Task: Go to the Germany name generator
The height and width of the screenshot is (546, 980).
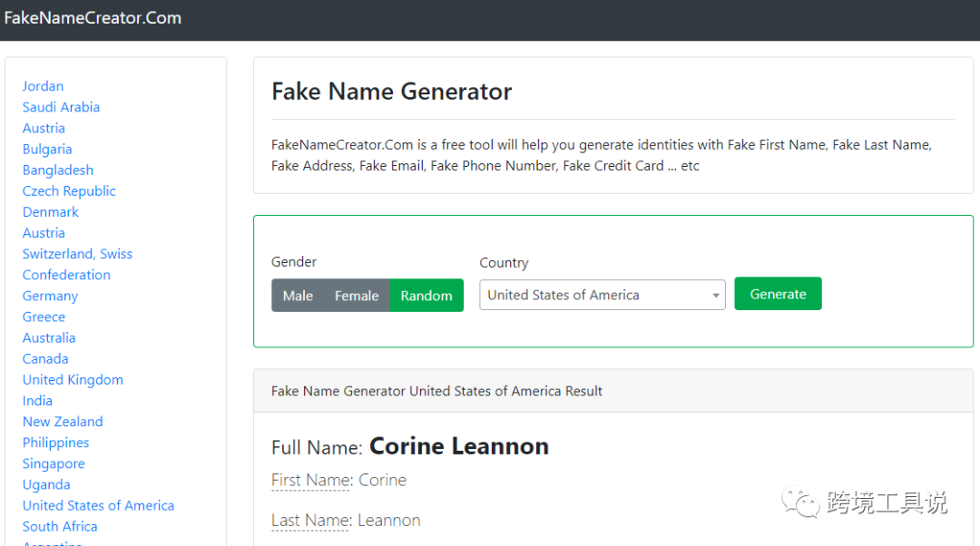Action: [50, 296]
